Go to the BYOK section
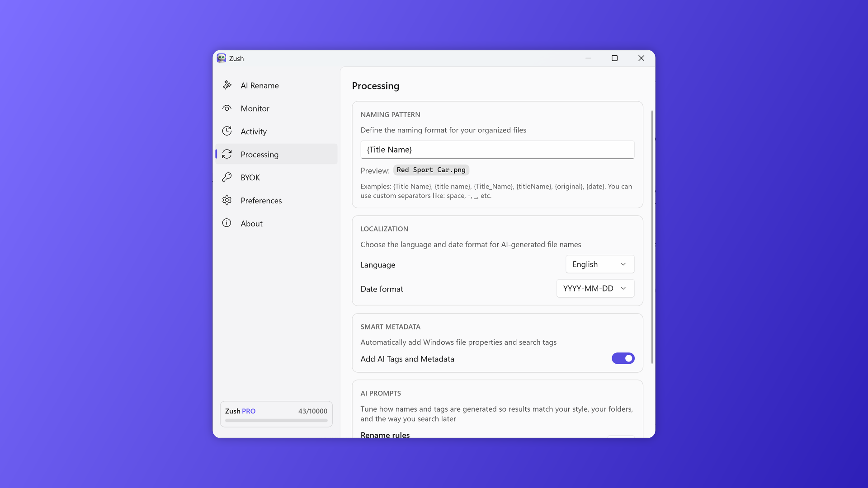This screenshot has height=488, width=868. click(x=250, y=177)
